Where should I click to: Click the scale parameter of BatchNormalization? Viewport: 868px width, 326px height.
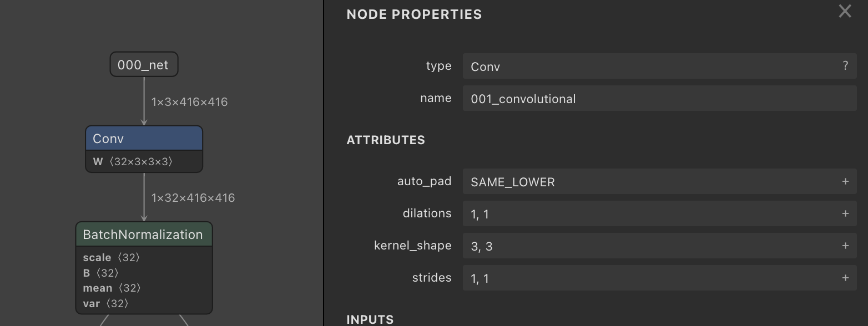click(x=111, y=257)
